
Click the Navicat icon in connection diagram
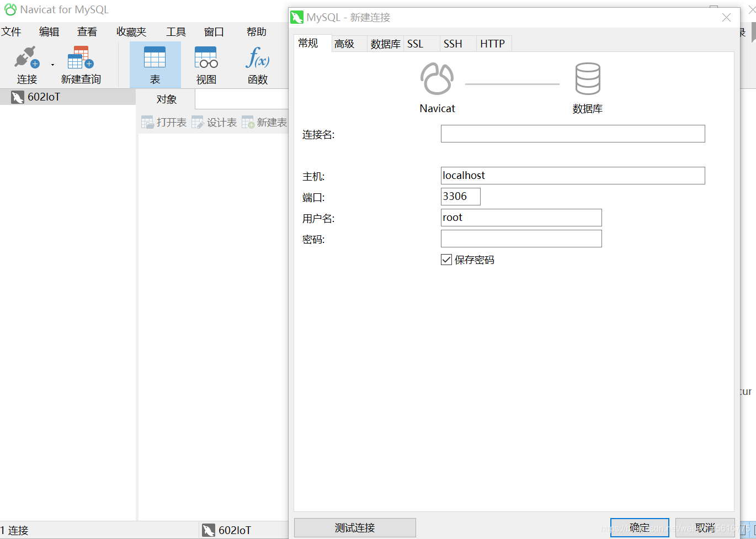(x=437, y=79)
